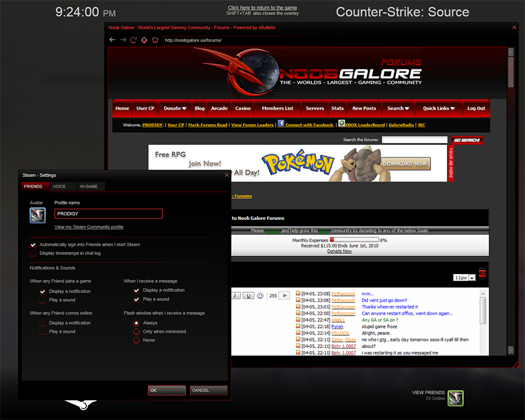Click Log Out in forum nav
Viewport: 525px width, 420px height.
[x=476, y=108]
